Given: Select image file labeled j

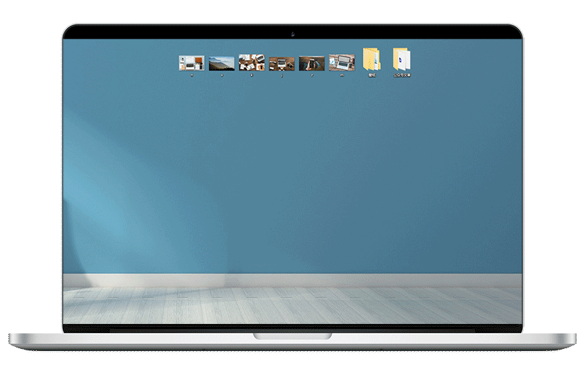Looking at the screenshot, I should [282, 64].
